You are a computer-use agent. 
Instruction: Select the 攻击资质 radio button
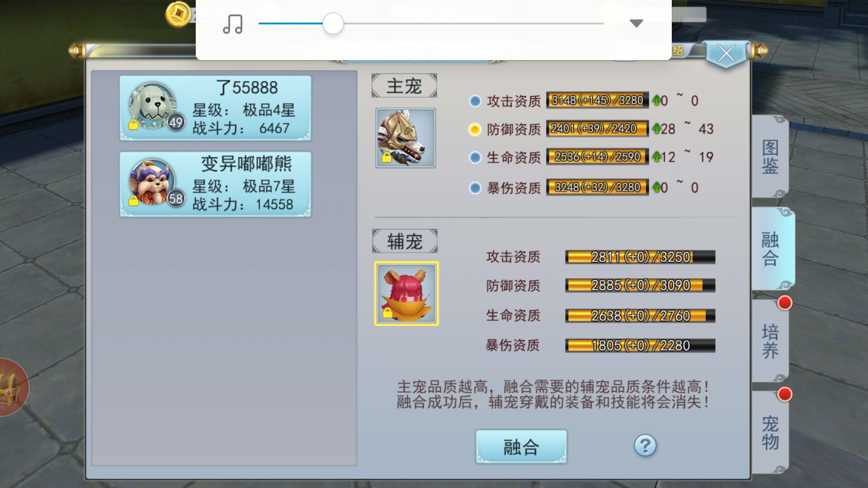coord(475,101)
